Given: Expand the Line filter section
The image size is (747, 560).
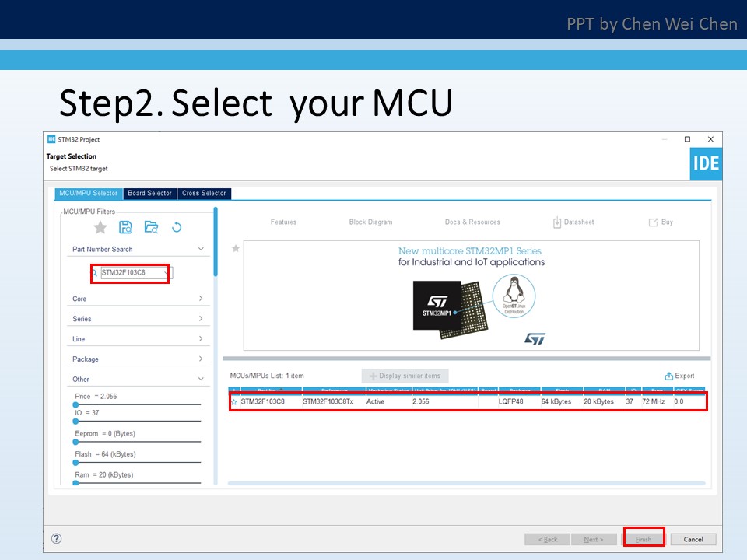Looking at the screenshot, I should [x=201, y=338].
